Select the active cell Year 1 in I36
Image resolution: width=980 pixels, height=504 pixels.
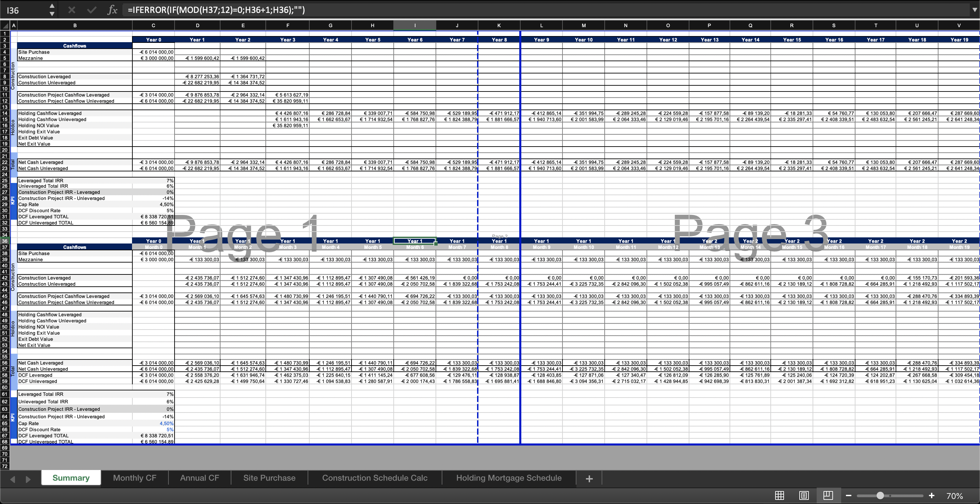click(x=415, y=241)
